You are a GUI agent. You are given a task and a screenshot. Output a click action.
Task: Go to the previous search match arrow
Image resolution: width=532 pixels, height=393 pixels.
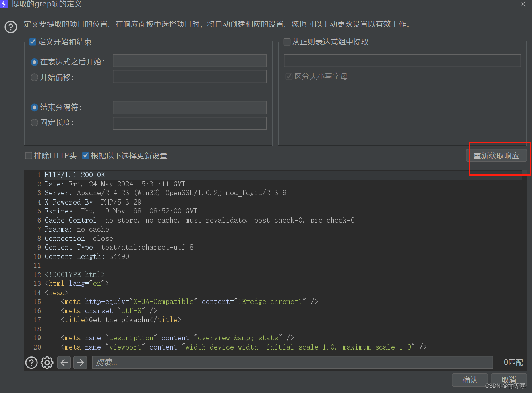(x=64, y=363)
